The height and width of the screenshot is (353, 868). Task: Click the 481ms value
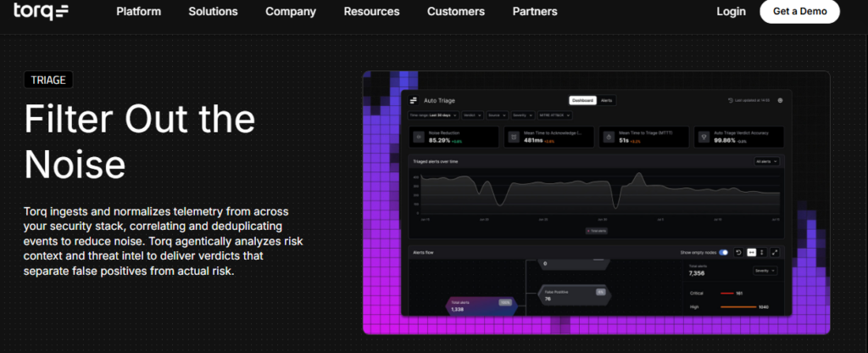point(532,140)
